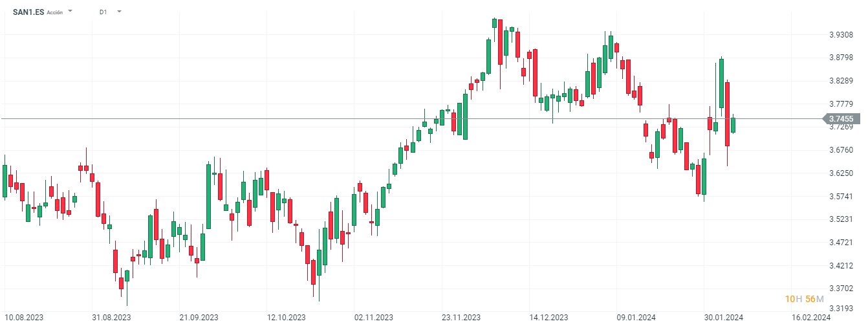The image size is (868, 328).
Task: Click the 10.08.2023 date on time axis
Action: 24,318
